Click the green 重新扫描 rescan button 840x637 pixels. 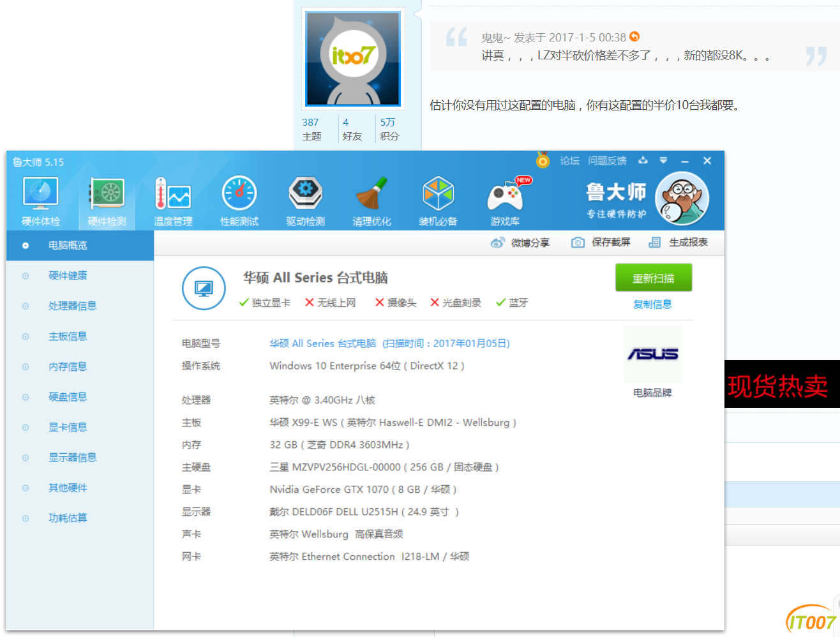[x=654, y=278]
